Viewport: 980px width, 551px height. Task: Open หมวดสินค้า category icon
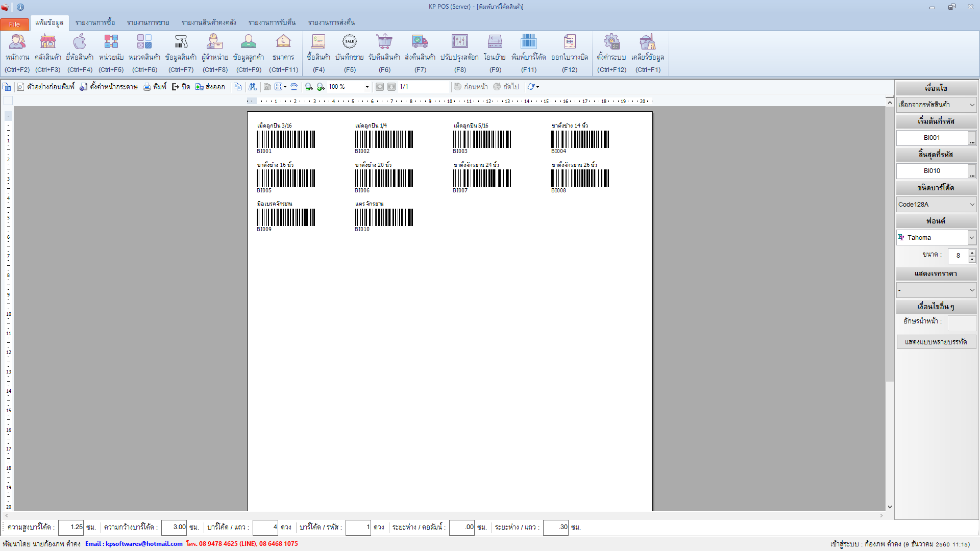[144, 54]
